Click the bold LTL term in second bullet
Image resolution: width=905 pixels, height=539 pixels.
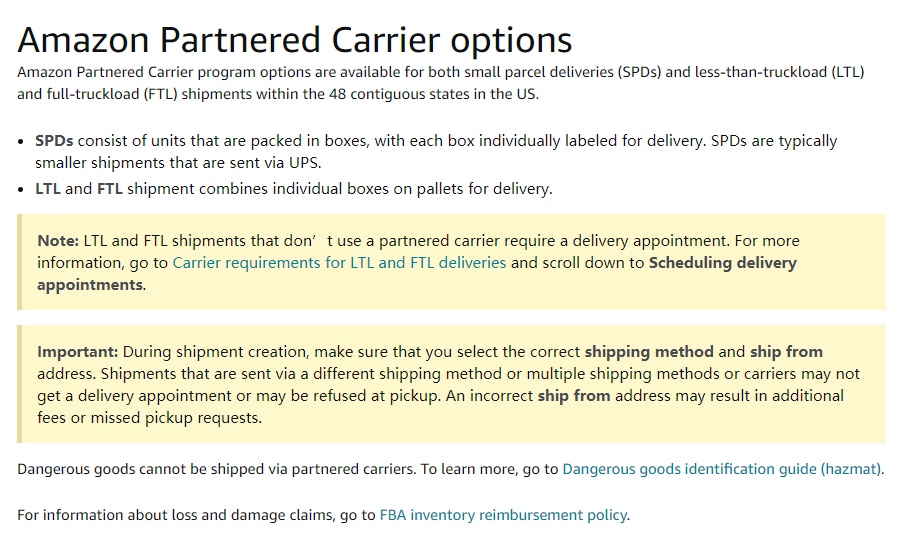tap(47, 189)
